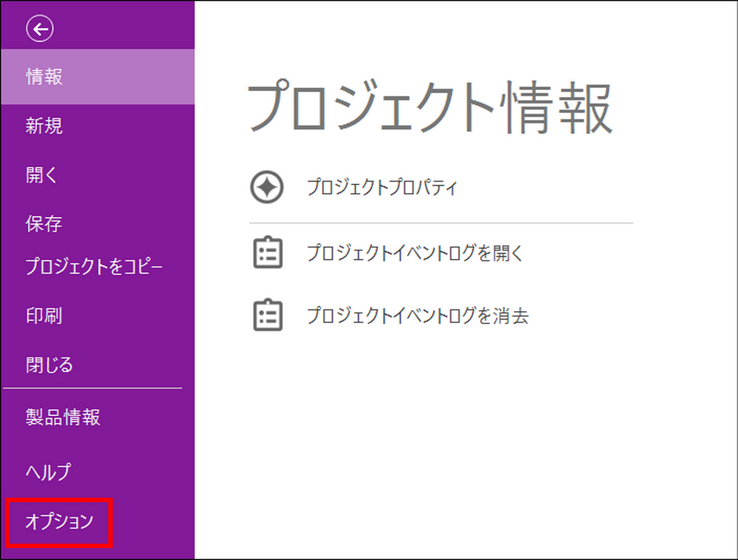
Task: Open the highlighted オプション entry
Action: click(59, 522)
